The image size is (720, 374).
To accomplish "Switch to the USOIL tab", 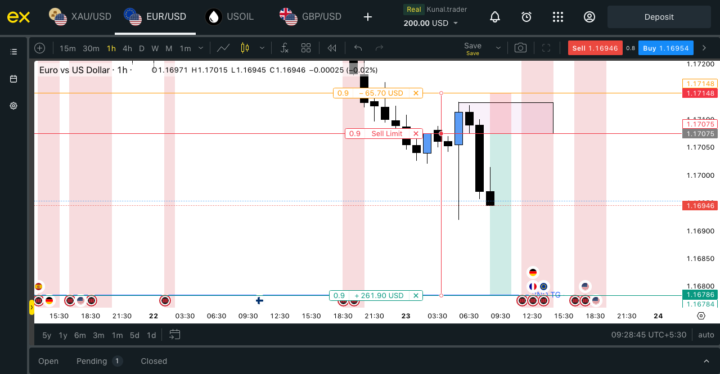I will pyautogui.click(x=230, y=17).
